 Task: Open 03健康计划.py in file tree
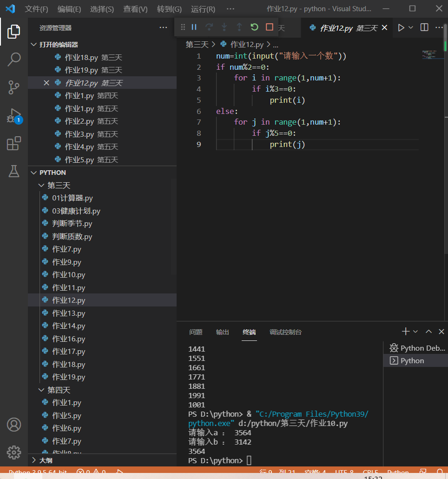[x=102, y=211]
